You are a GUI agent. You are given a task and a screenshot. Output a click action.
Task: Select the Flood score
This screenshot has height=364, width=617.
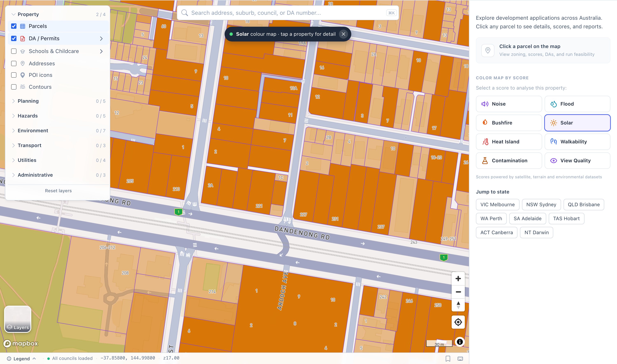tap(577, 104)
